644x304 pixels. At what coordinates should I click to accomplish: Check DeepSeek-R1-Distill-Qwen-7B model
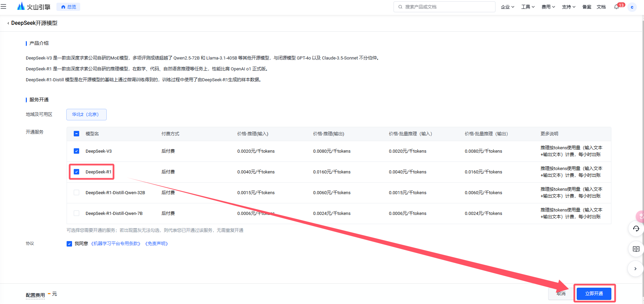coord(76,213)
